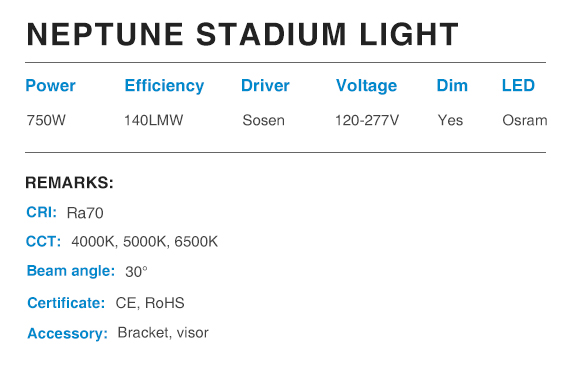Click the CRI label
This screenshot has height=365, width=570.
coord(41,212)
